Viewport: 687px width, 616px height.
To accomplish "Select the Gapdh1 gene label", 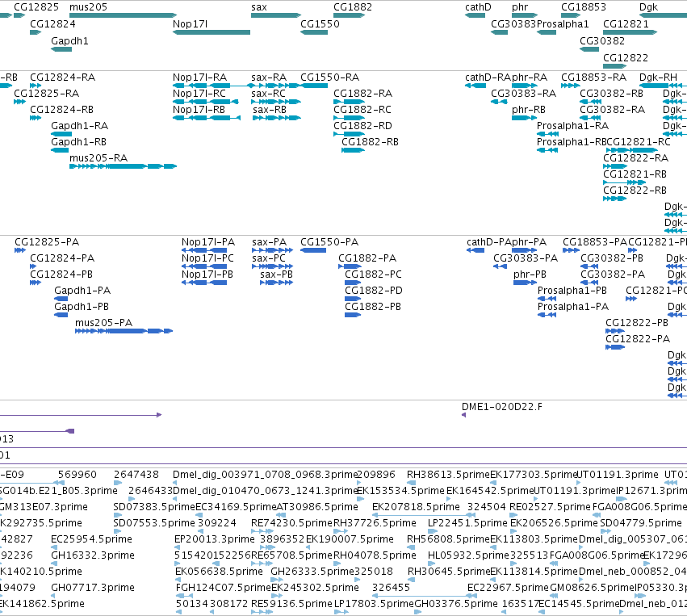I will tap(69, 40).
